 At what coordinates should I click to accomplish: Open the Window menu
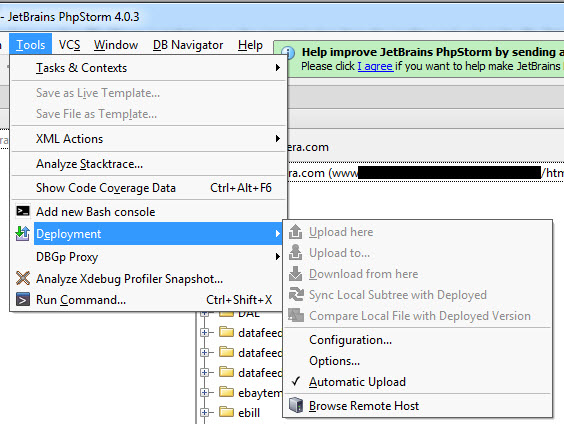click(116, 45)
